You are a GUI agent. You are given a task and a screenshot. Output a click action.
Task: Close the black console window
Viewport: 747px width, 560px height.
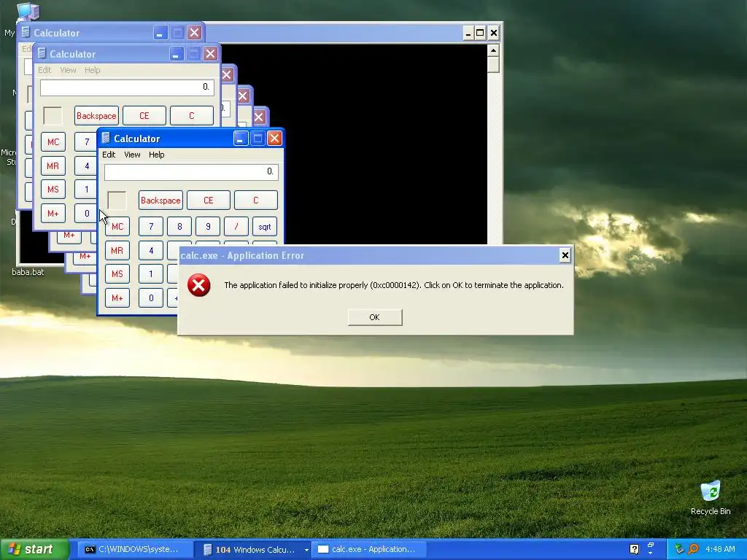(x=494, y=33)
